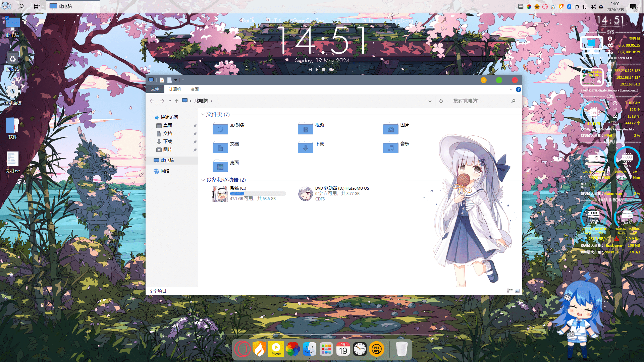Open the 计算机 ribbon tab

click(175, 89)
